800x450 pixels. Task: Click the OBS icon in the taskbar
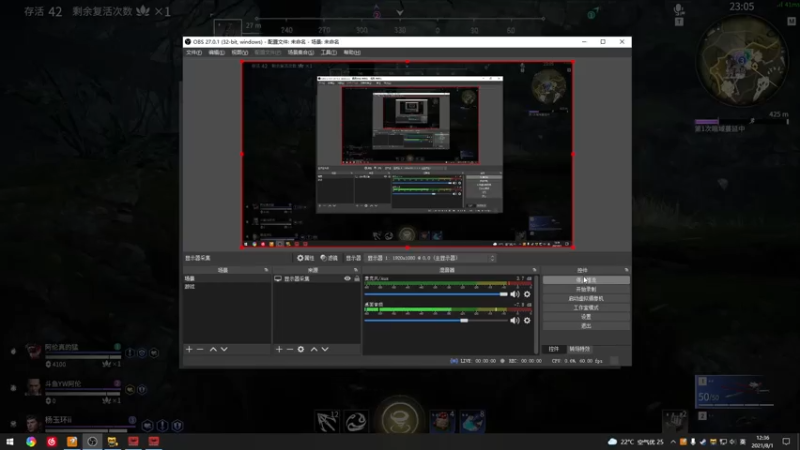[92, 442]
